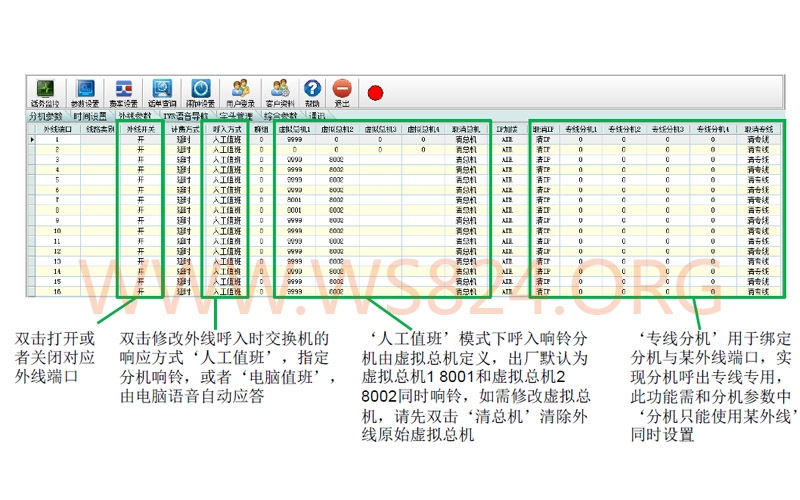Click the red circle status indicator

(x=376, y=93)
